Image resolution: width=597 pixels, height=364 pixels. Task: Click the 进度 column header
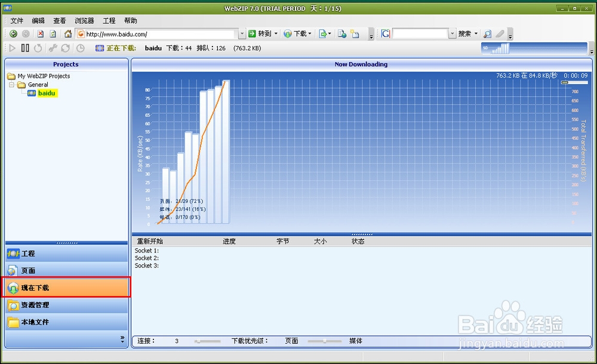229,242
